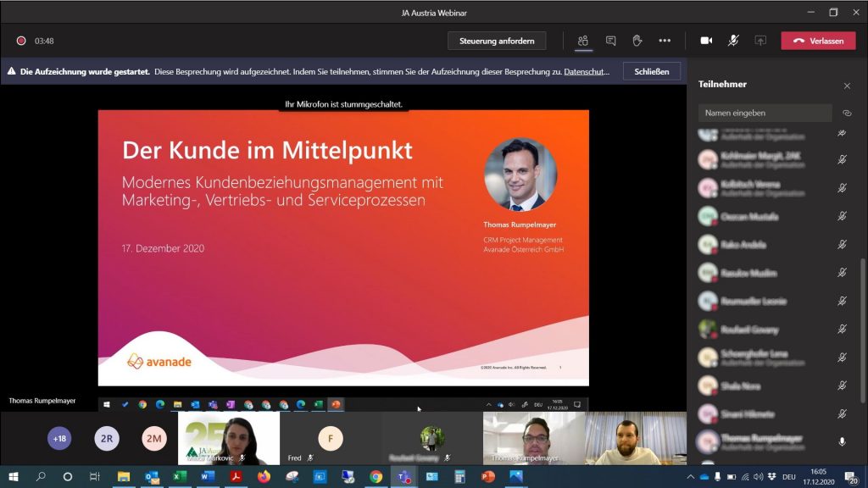This screenshot has height=488, width=868.
Task: Close the Teilnehmer panel
Action: pos(847,86)
